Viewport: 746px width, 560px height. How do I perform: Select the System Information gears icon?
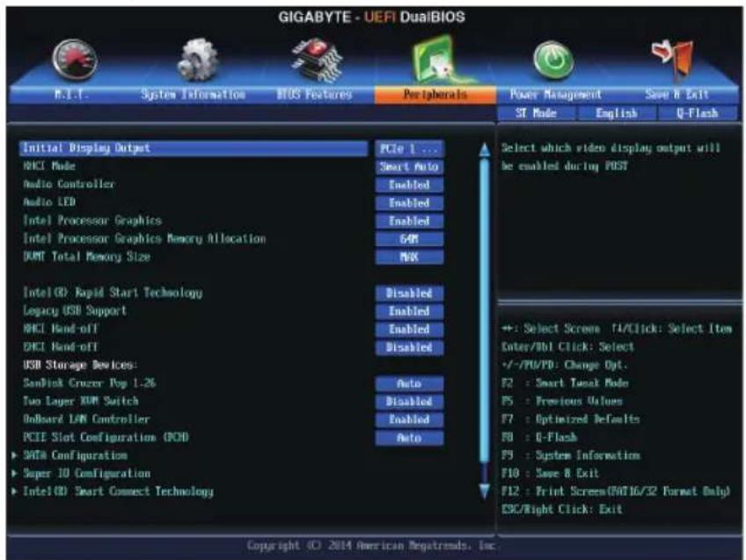coord(197,60)
